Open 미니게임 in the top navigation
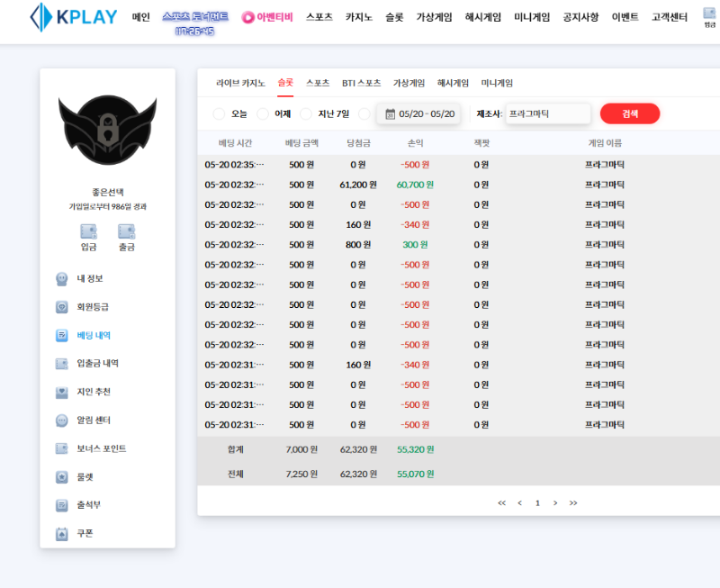720x588 pixels. [x=532, y=17]
